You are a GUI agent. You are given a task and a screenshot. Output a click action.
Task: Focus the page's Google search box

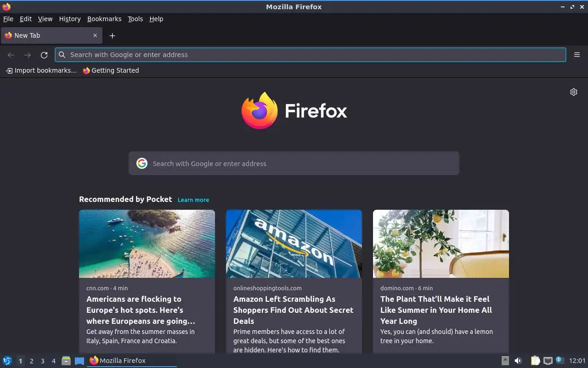pos(294,163)
